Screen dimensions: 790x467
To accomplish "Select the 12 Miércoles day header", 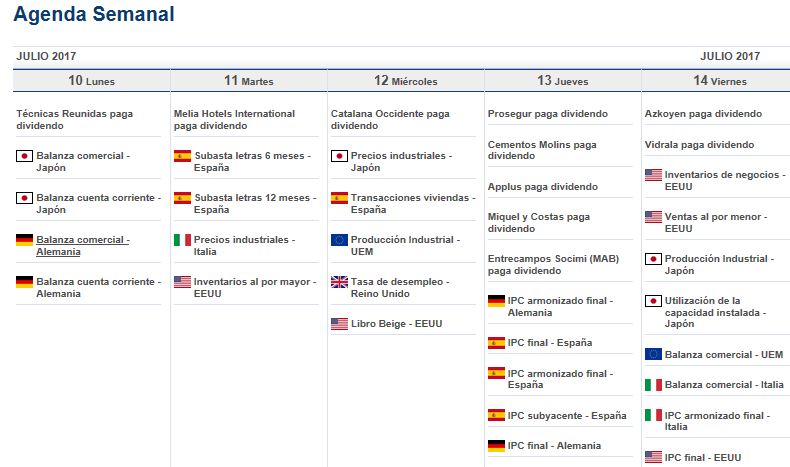I will click(x=406, y=81).
